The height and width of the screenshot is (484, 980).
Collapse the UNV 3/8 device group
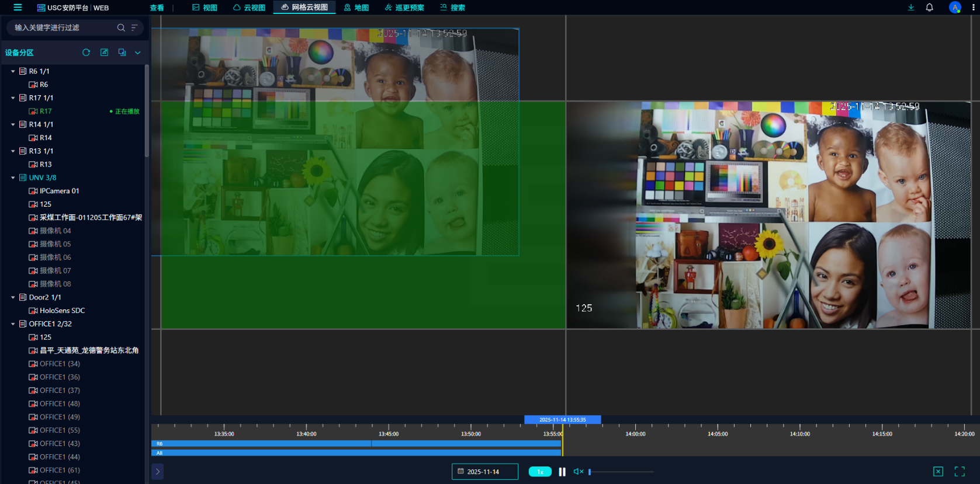(13, 177)
